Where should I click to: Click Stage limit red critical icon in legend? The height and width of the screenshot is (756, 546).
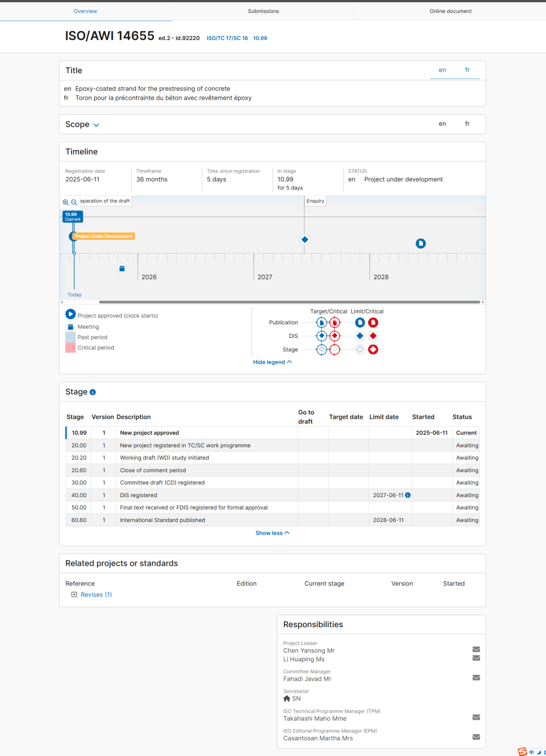(x=373, y=350)
